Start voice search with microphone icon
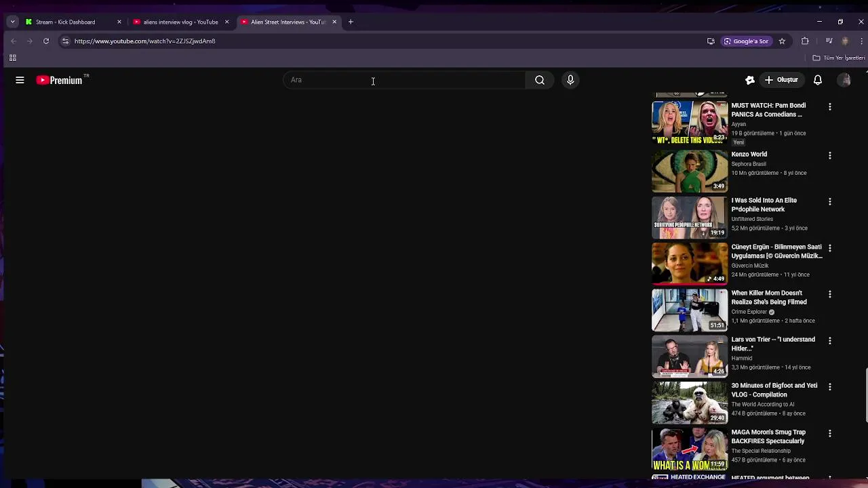This screenshot has width=868, height=488. click(x=570, y=80)
